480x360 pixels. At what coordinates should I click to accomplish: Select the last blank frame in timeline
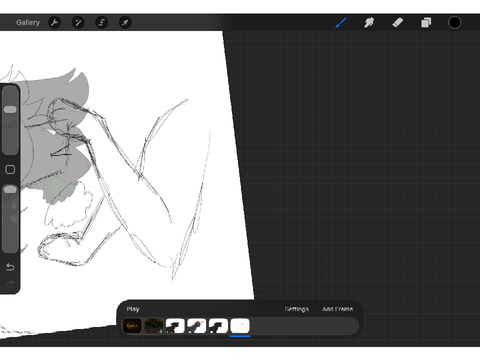pyautogui.click(x=240, y=326)
